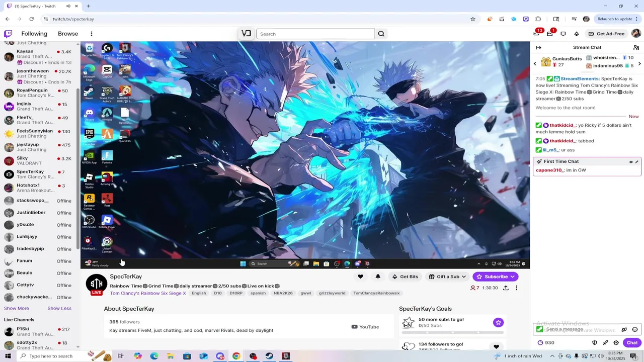Viewport: 644px width, 362px height.
Task: Open the Bits diamond icon in header
Action: pyautogui.click(x=577, y=34)
